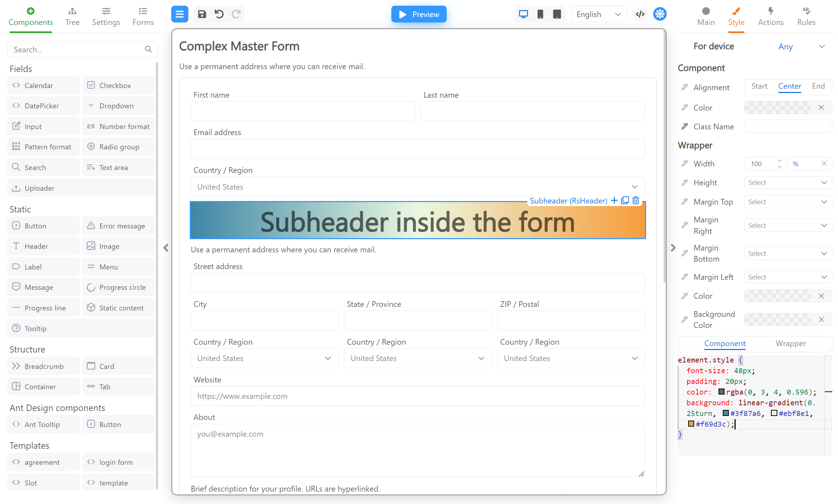Image resolution: width=838 pixels, height=504 pixels.
Task: Click the Background Color swatch
Action: pos(778,320)
